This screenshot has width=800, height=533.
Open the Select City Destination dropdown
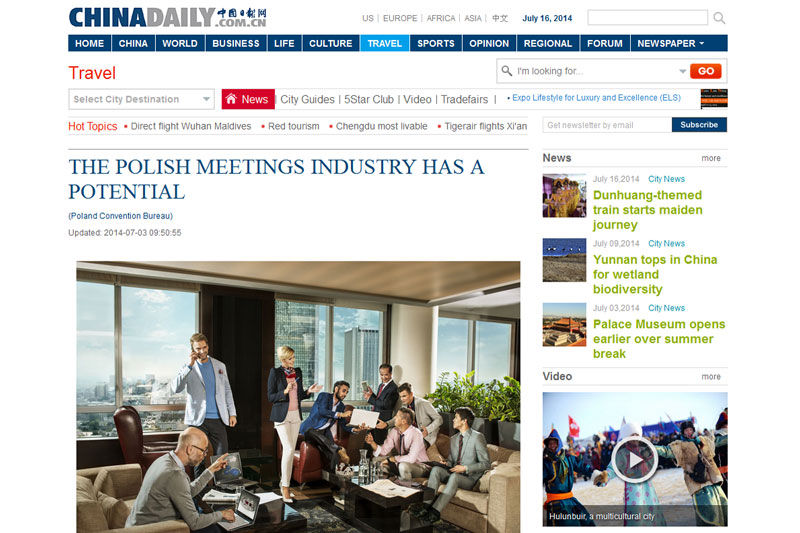[x=141, y=99]
